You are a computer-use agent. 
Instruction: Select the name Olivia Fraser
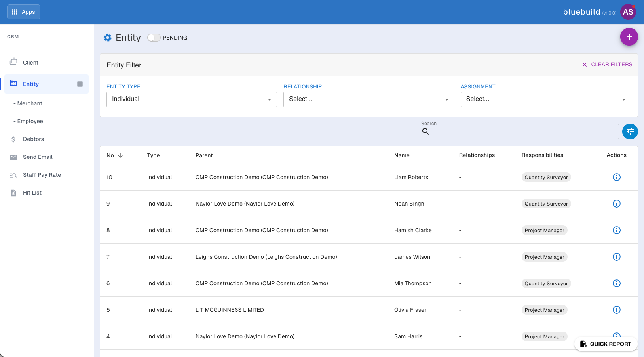point(410,310)
